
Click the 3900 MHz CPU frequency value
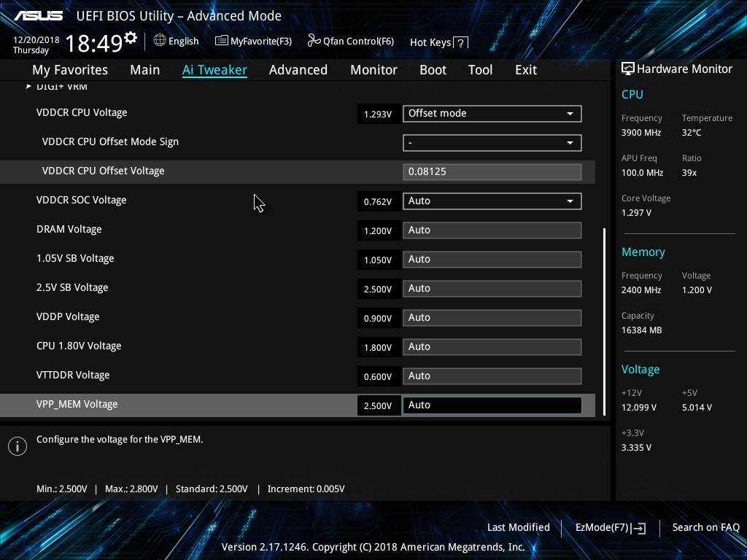(641, 133)
